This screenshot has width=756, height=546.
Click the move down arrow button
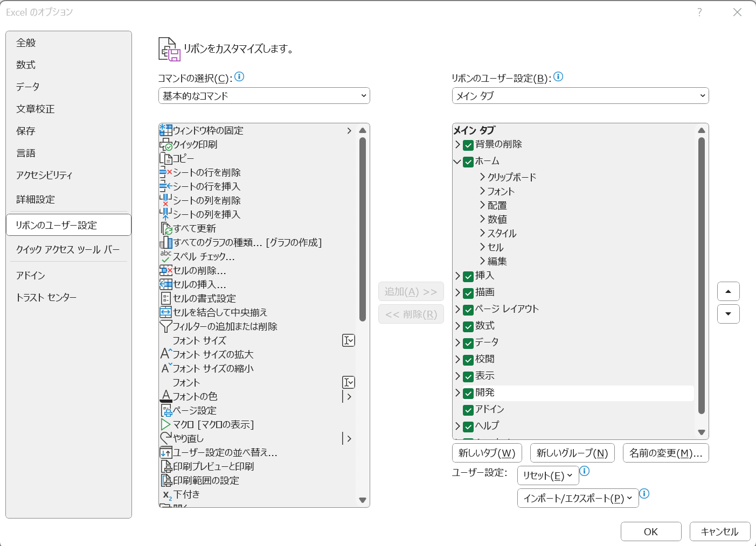pos(729,314)
